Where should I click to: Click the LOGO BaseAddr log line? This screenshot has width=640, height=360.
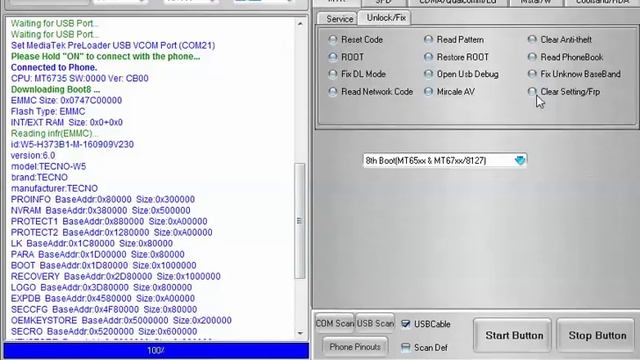click(101, 288)
